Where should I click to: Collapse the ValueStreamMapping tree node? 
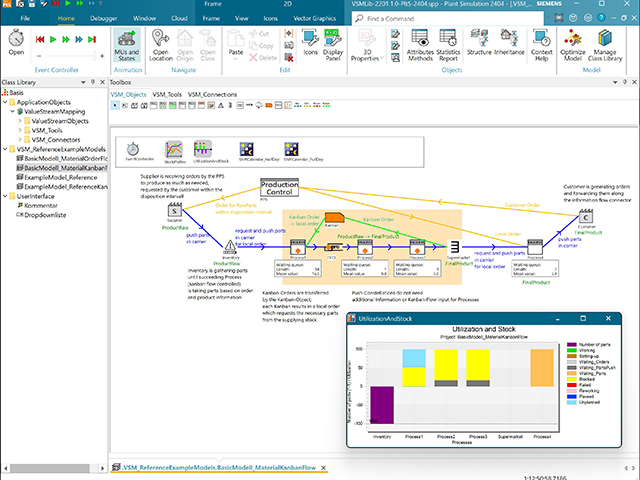pos(13,112)
